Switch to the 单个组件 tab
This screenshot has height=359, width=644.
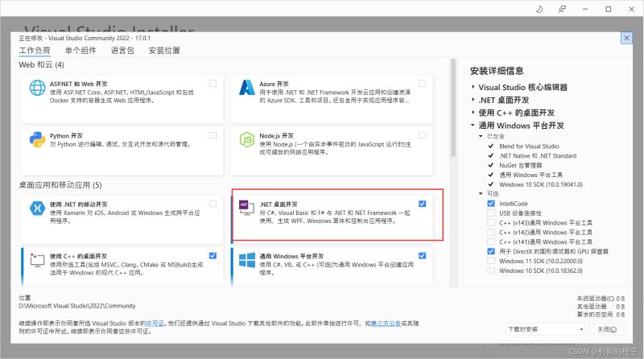point(80,51)
